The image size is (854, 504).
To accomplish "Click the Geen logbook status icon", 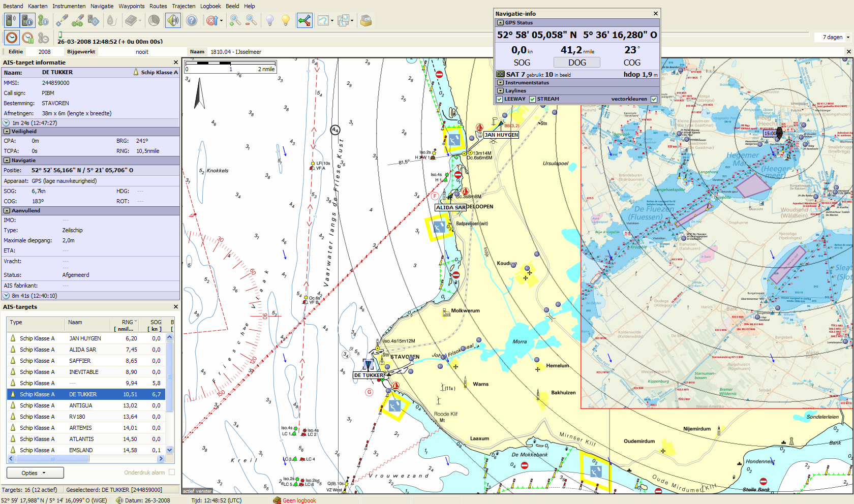I will coord(277,500).
